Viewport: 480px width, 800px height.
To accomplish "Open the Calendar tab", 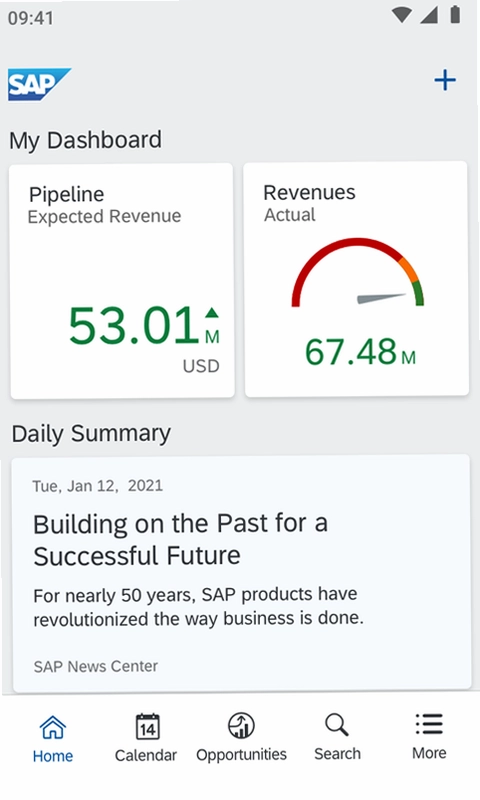I will (146, 738).
